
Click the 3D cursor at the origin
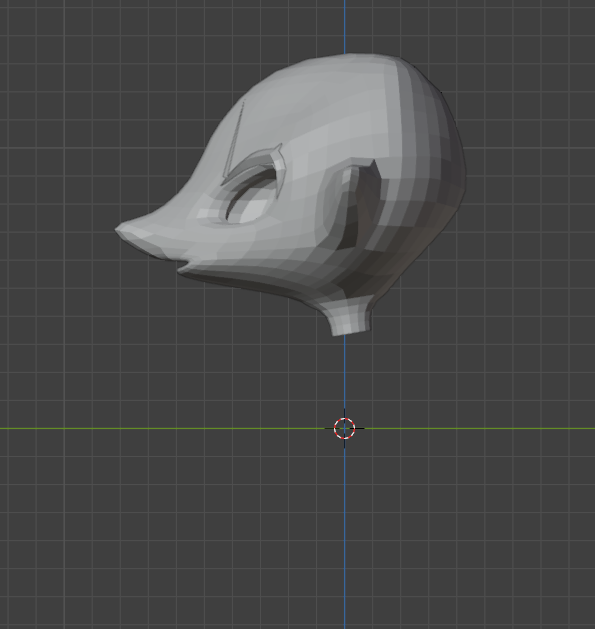click(344, 428)
